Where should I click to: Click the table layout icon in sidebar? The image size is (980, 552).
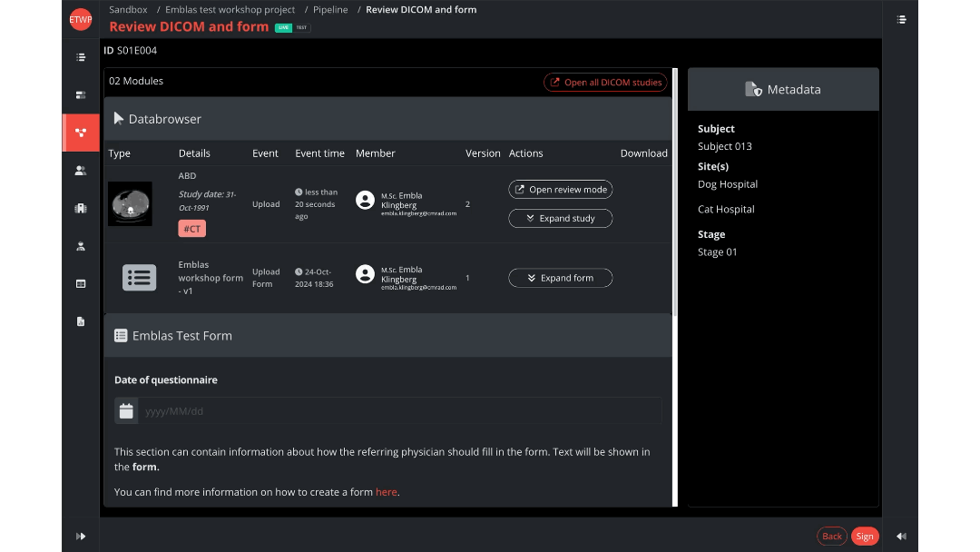[x=81, y=283]
